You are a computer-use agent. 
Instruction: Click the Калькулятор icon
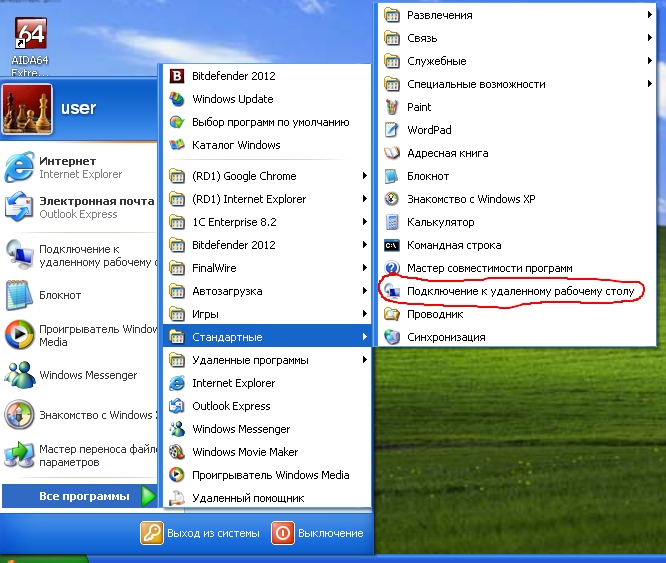[x=392, y=222]
